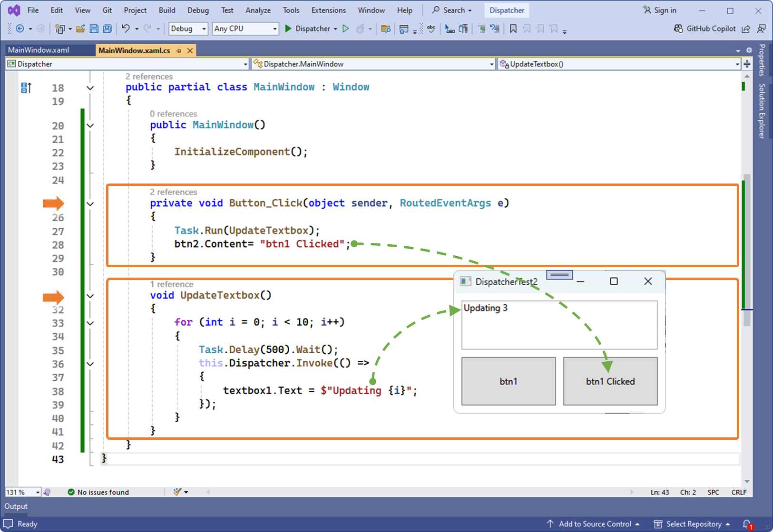
Task: Open the code cleanup broom icon
Action: 177,492
